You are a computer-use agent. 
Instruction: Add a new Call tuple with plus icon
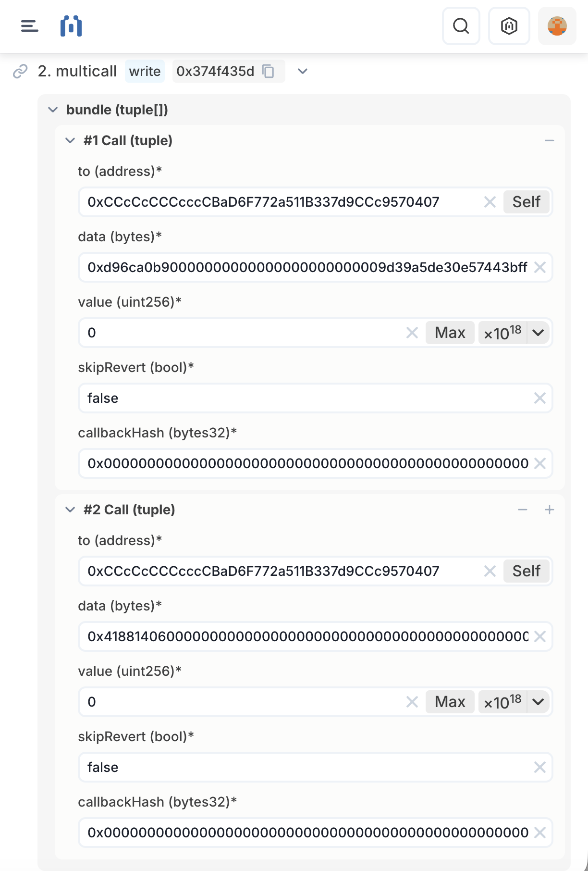(x=550, y=510)
